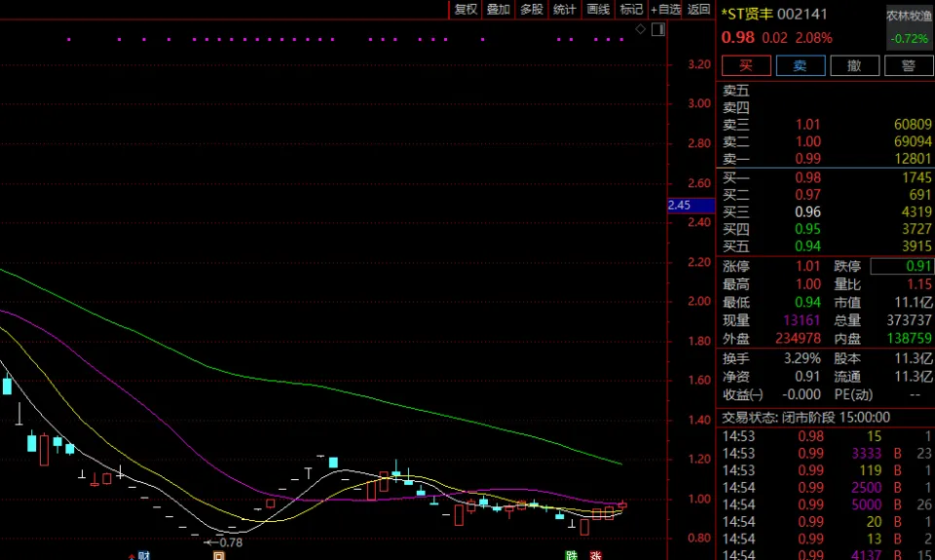Click the diamond icon above the chart
This screenshot has height=560, width=935.
(640, 30)
